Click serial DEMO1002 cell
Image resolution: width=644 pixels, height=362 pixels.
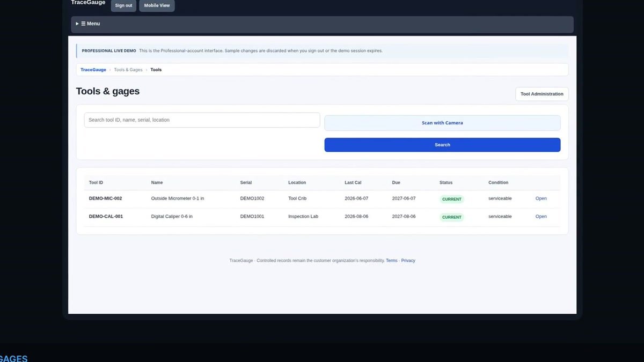pyautogui.click(x=252, y=198)
